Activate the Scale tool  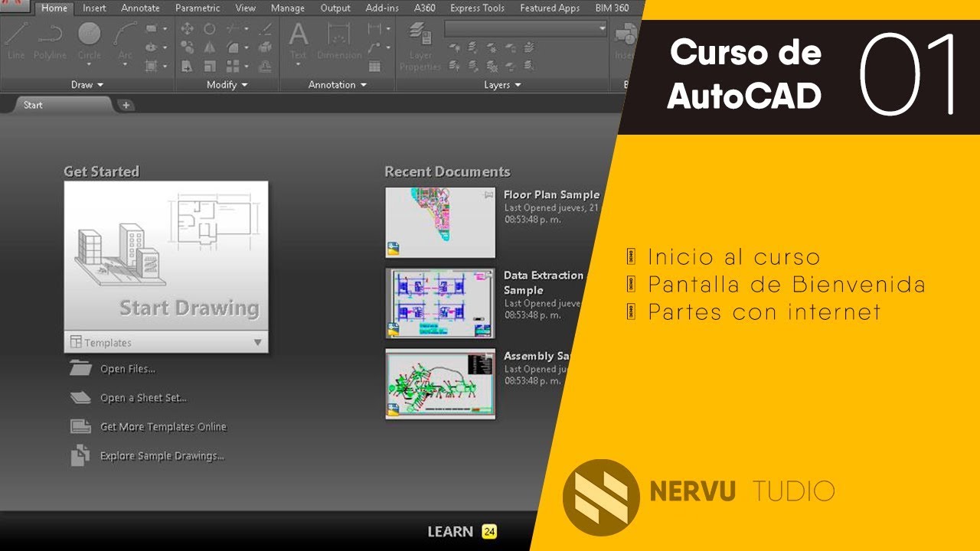(210, 66)
